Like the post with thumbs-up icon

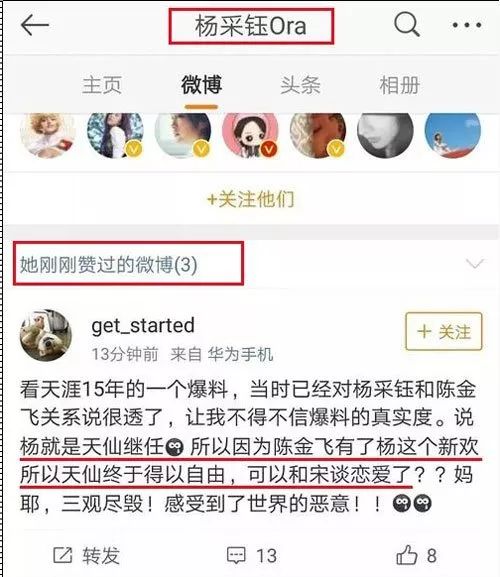[406, 555]
